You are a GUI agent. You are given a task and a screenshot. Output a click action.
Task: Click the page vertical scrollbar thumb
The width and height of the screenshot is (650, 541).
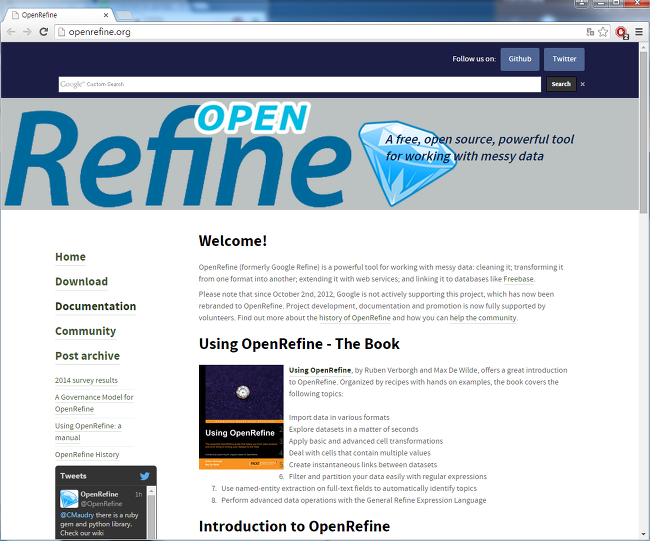[x=644, y=133]
